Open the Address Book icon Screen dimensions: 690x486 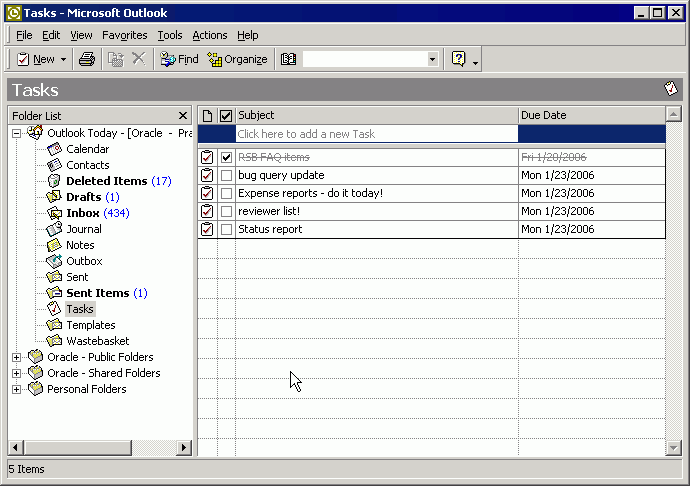click(x=289, y=59)
